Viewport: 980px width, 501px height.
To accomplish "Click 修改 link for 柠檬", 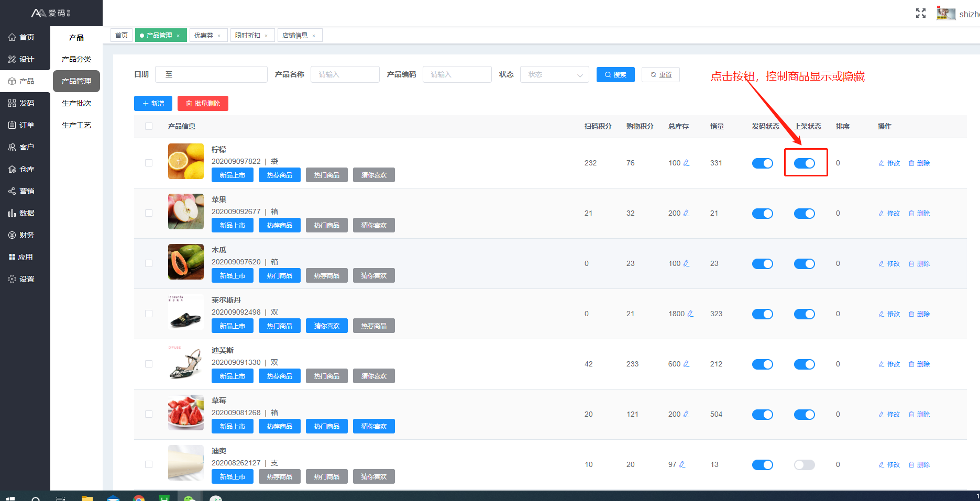I will click(889, 163).
